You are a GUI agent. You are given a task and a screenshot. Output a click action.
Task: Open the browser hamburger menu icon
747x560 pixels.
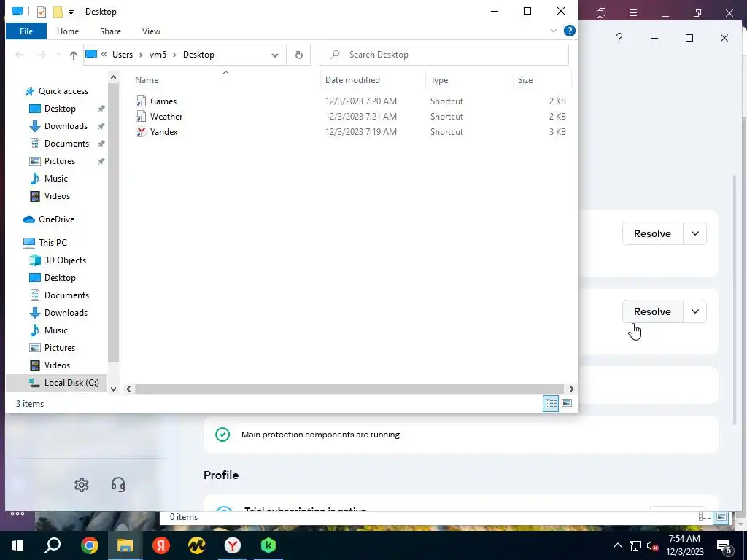[x=633, y=13]
